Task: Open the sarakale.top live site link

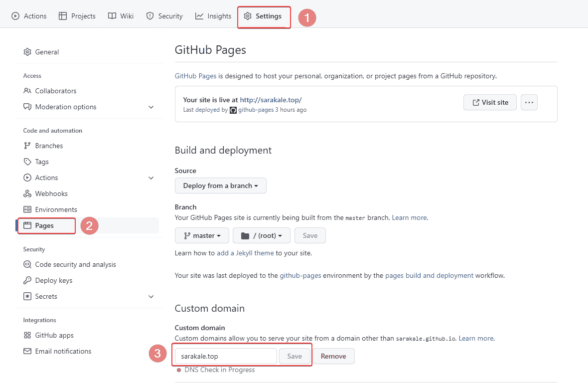Action: pyautogui.click(x=271, y=100)
